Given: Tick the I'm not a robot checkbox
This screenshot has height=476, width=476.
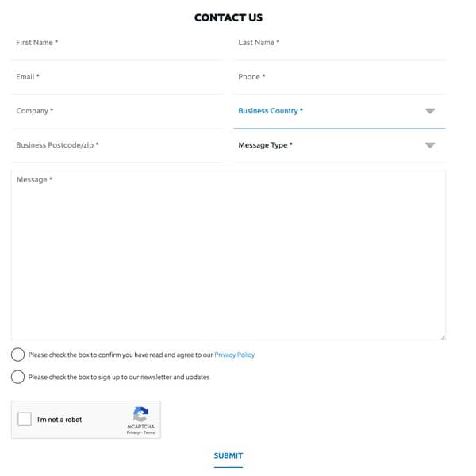Looking at the screenshot, I should [x=25, y=420].
